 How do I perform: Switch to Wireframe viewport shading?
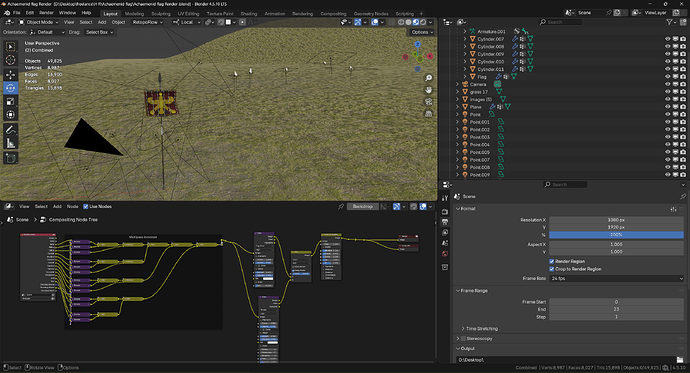pyautogui.click(x=401, y=22)
